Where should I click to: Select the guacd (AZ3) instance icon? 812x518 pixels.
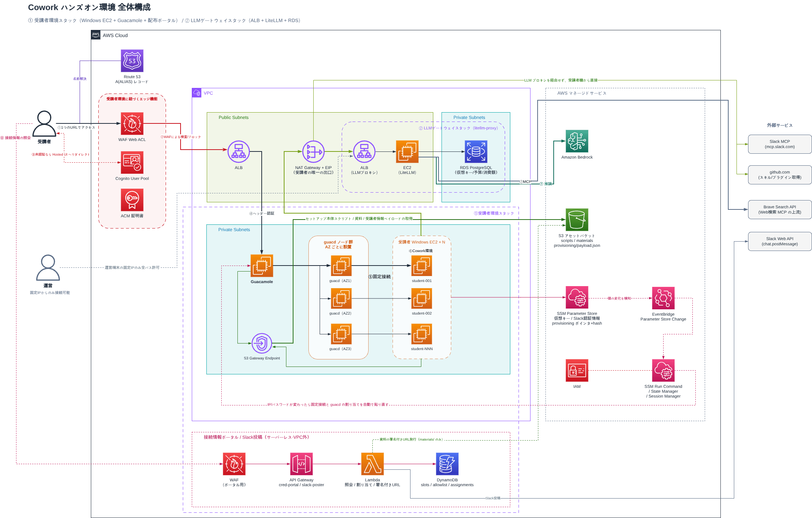[341, 334]
